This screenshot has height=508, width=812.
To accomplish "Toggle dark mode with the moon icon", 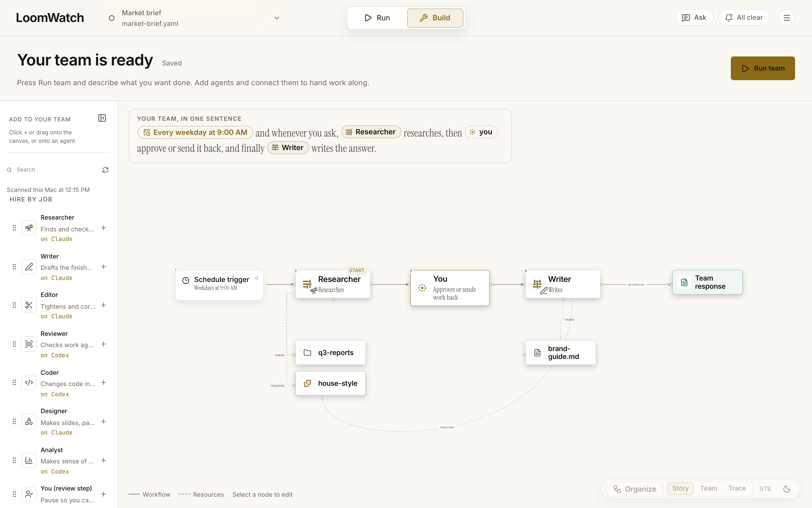I will pyautogui.click(x=787, y=489).
